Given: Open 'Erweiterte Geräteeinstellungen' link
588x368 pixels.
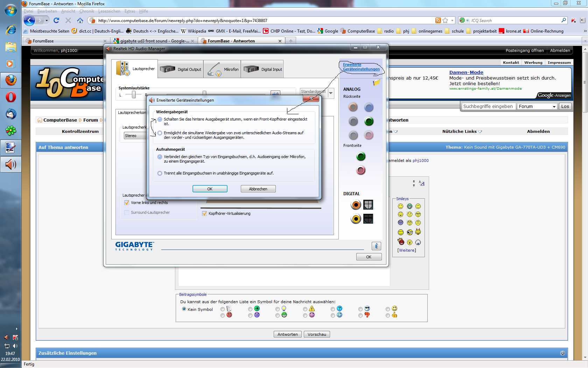Looking at the screenshot, I should point(361,67).
